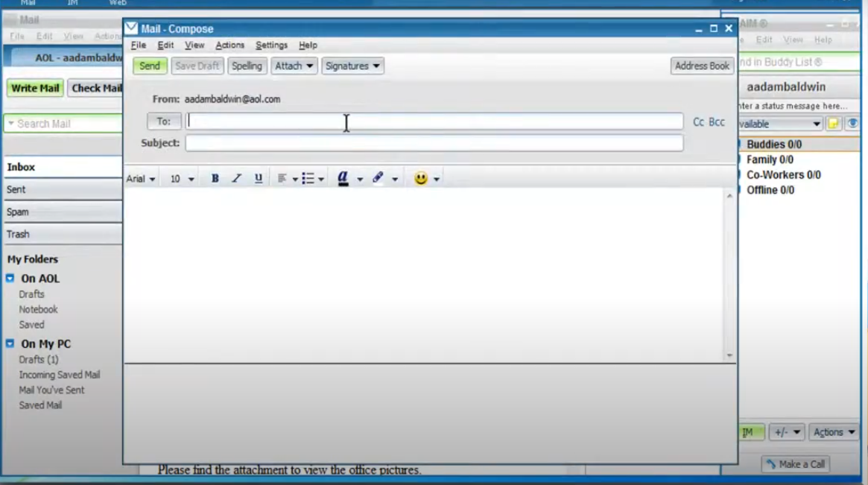The height and width of the screenshot is (485, 868).
Task: Open the highlight color palette arrow
Action: 395,180
